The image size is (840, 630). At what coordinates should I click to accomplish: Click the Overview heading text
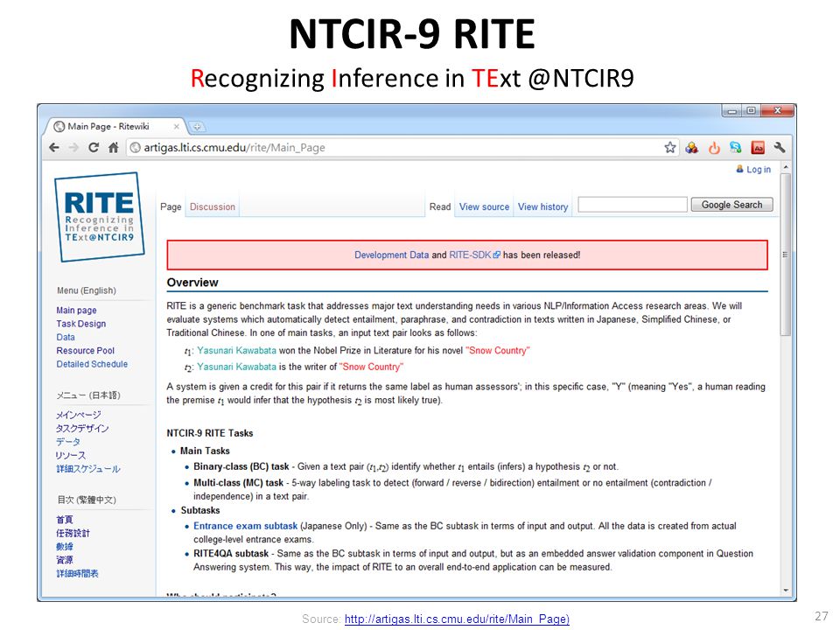(x=192, y=283)
